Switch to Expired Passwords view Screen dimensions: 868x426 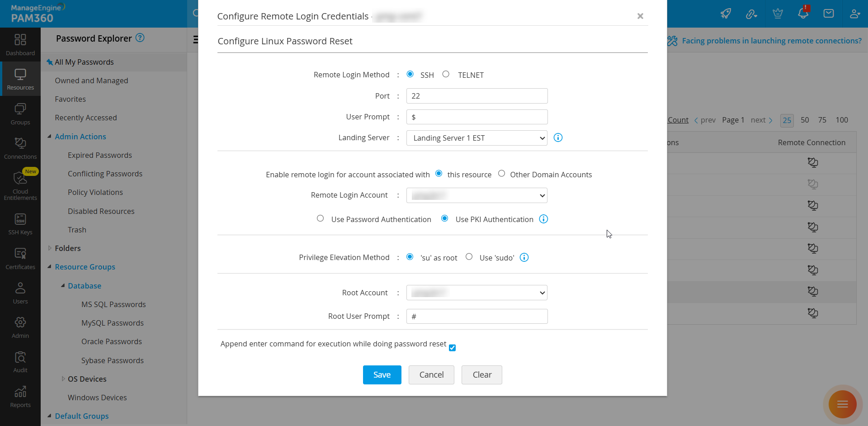click(99, 155)
